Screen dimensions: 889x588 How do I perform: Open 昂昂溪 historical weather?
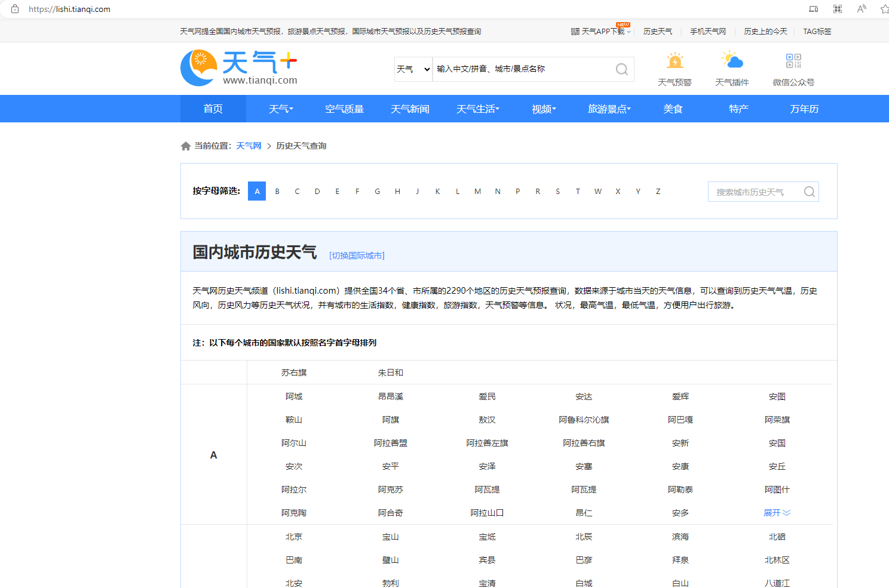click(x=391, y=396)
